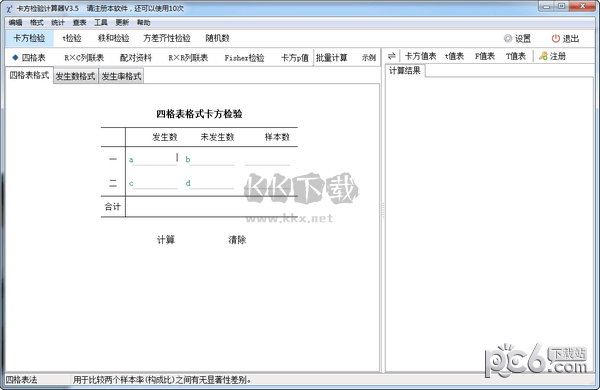The height and width of the screenshot is (390, 600).
Task: Switch to the 秩和检验 tab
Action: point(114,38)
